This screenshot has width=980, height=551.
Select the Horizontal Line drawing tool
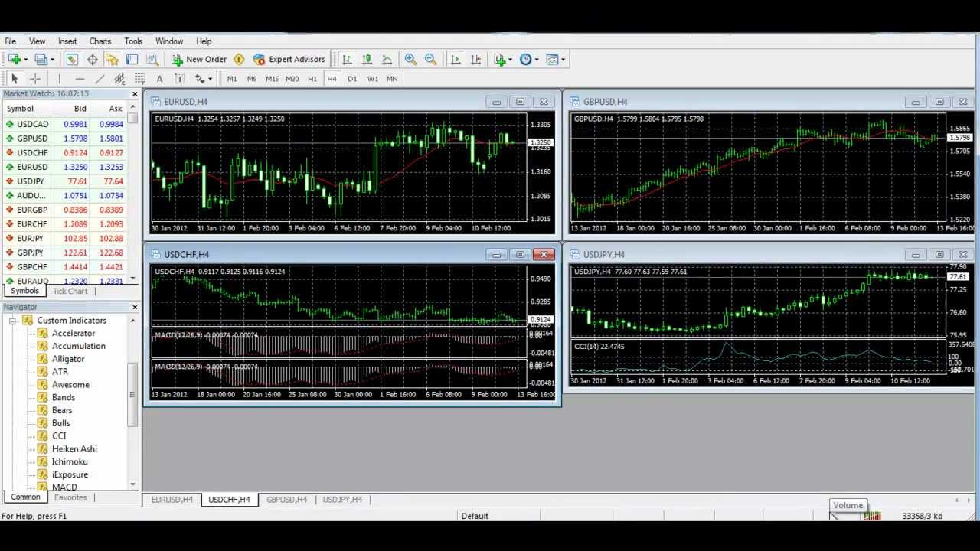click(x=80, y=79)
